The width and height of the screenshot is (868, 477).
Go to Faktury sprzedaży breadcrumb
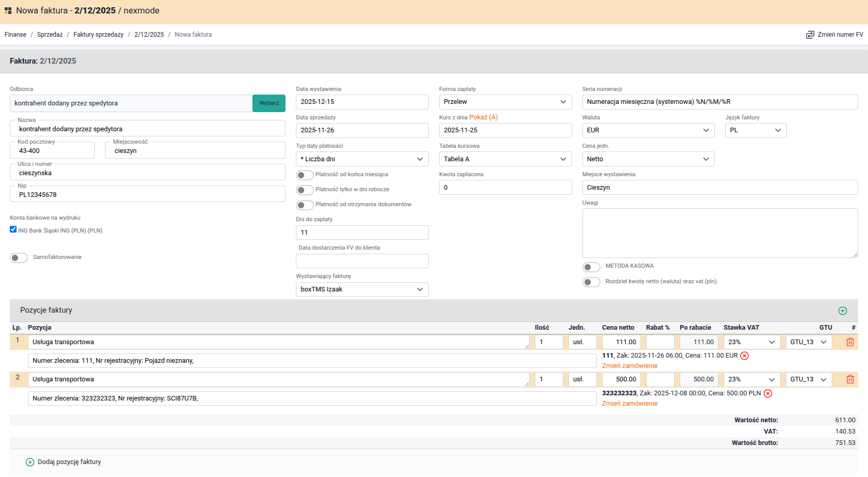coord(98,35)
